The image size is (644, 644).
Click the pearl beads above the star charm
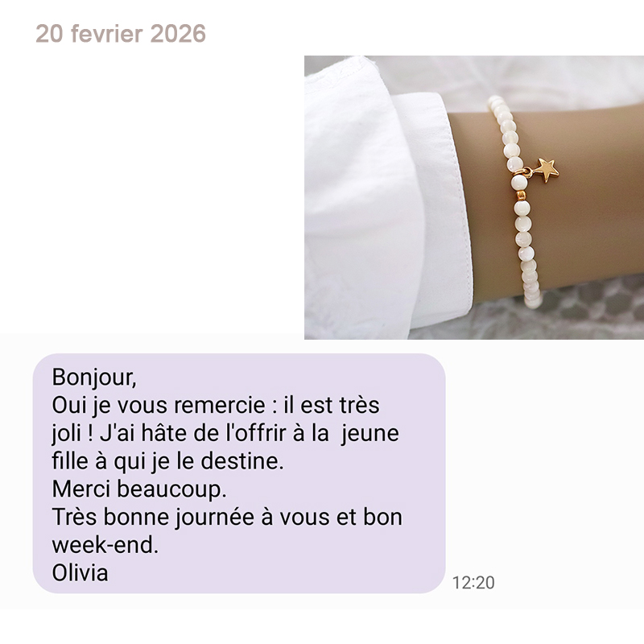coord(506,131)
